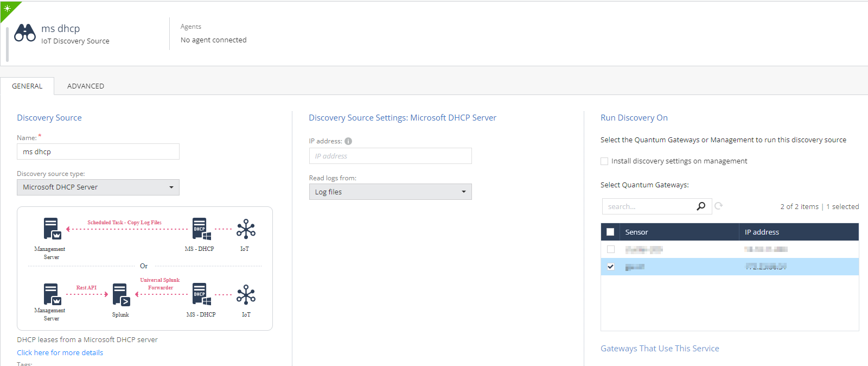This screenshot has width=868, height=366.
Task: Click the 'ms dhcp' page title
Action: [61, 28]
